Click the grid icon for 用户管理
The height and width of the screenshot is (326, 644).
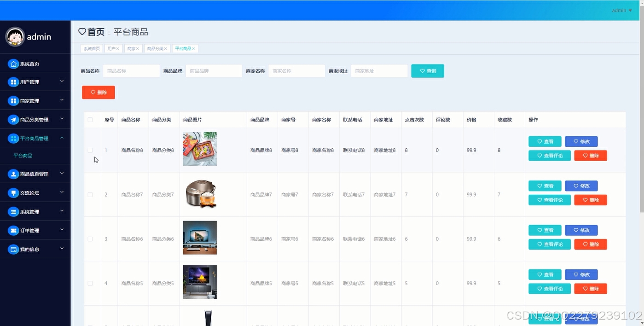coord(13,81)
